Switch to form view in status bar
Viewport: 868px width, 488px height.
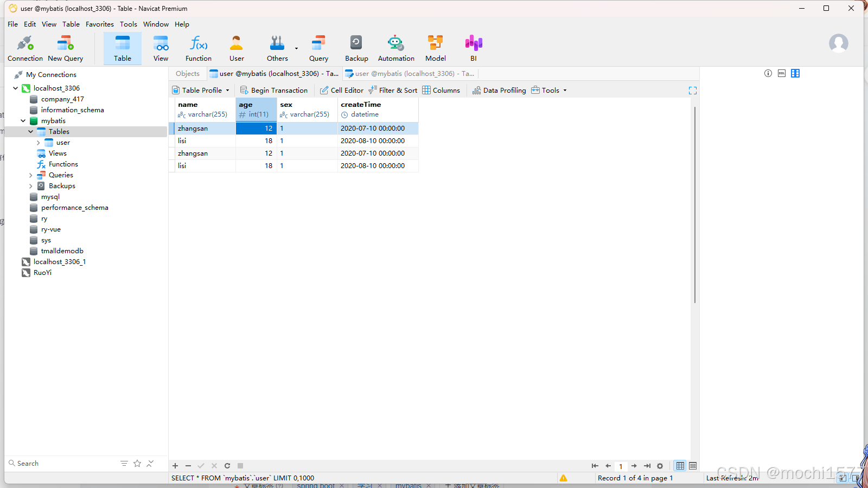(x=693, y=466)
